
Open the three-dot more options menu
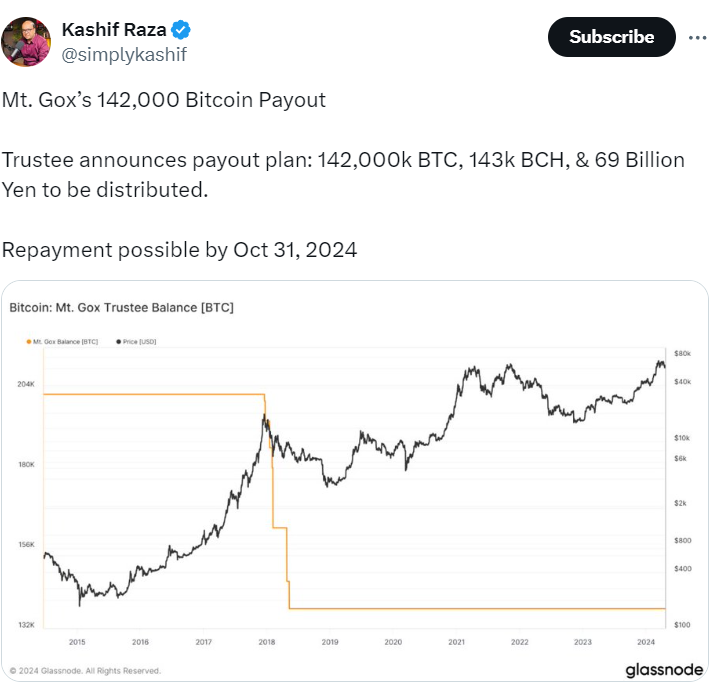pyautogui.click(x=696, y=37)
